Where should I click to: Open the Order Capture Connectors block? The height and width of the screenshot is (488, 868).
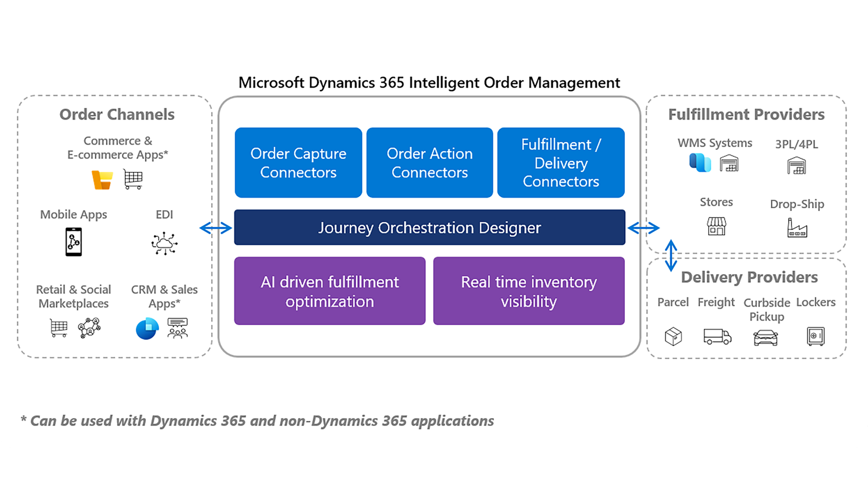[x=298, y=163]
